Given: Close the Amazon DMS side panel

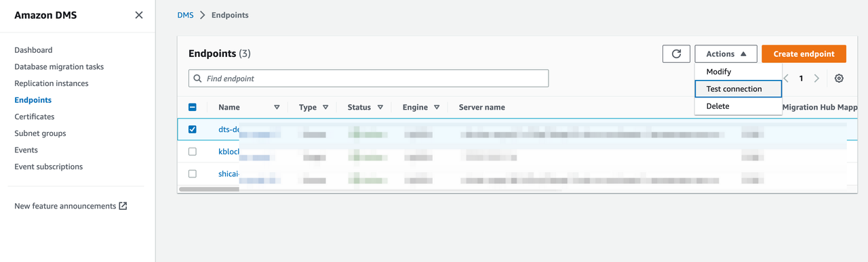Looking at the screenshot, I should pyautogui.click(x=139, y=15).
